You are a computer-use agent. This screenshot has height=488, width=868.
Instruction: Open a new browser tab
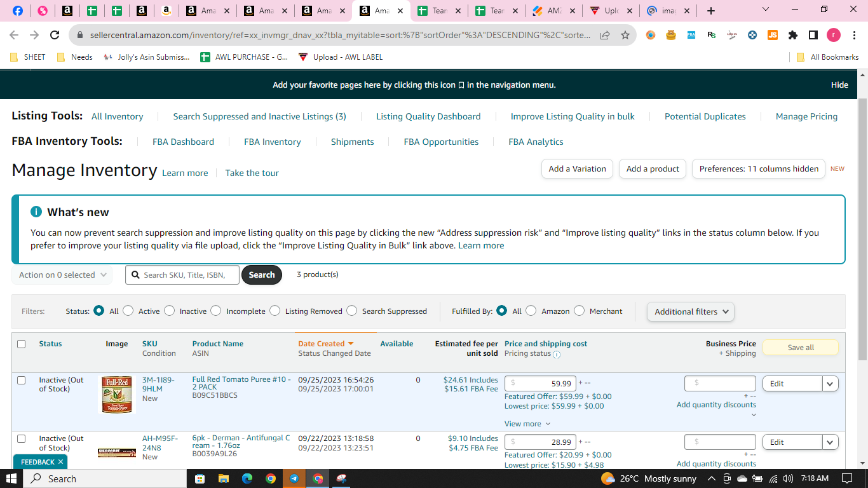(x=711, y=11)
